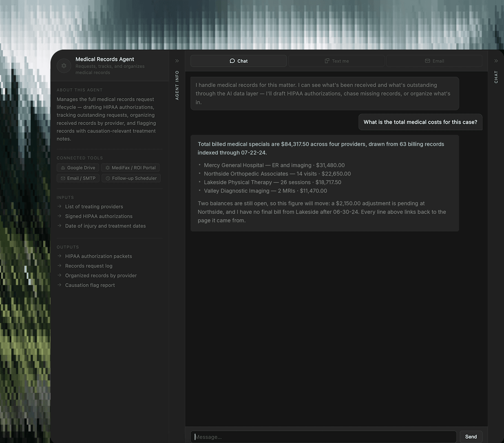Click the Lakeside Physical Therapy line
Screen dimensions: 504x443
[x=273, y=182]
